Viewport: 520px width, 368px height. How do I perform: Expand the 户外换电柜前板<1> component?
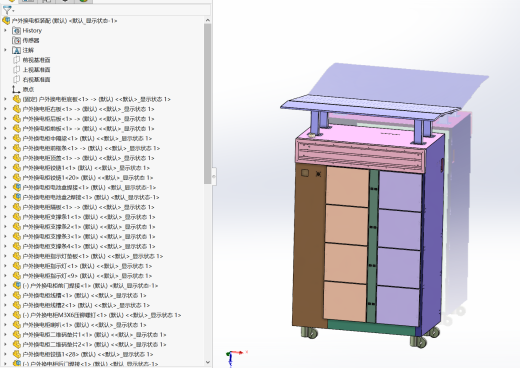tap(5, 129)
